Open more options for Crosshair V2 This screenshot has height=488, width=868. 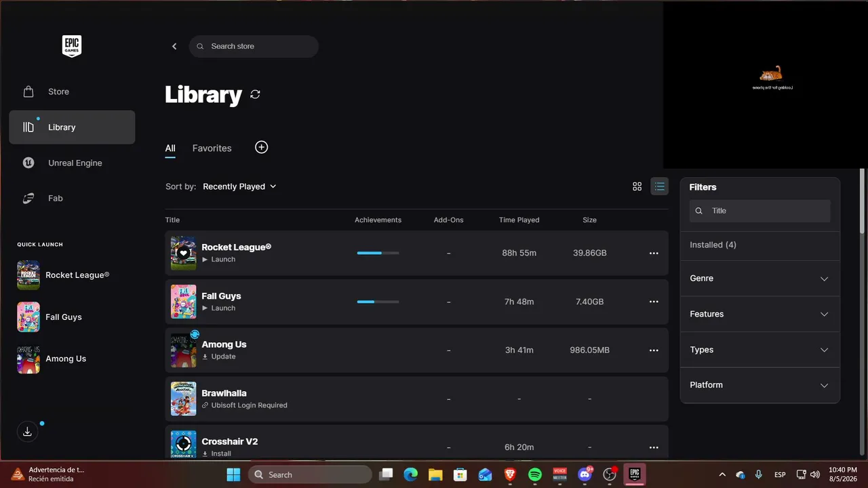click(654, 447)
